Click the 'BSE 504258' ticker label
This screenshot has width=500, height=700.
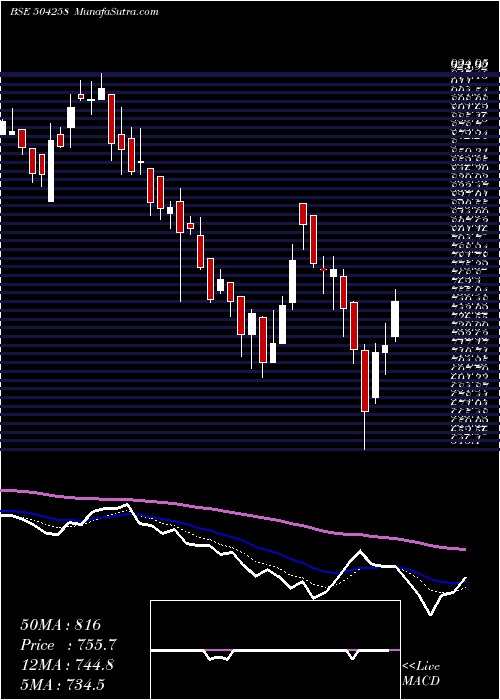[39, 12]
